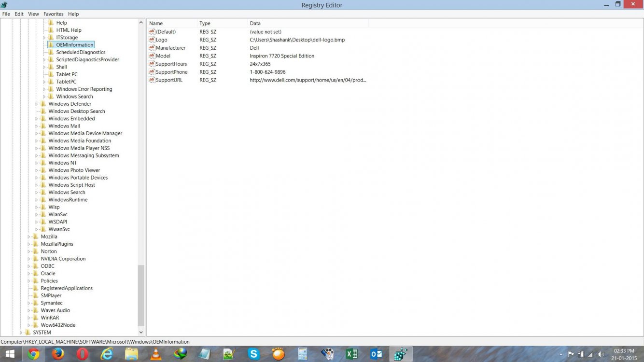Open the Edit menu
This screenshot has height=362, width=644.
[x=19, y=14]
